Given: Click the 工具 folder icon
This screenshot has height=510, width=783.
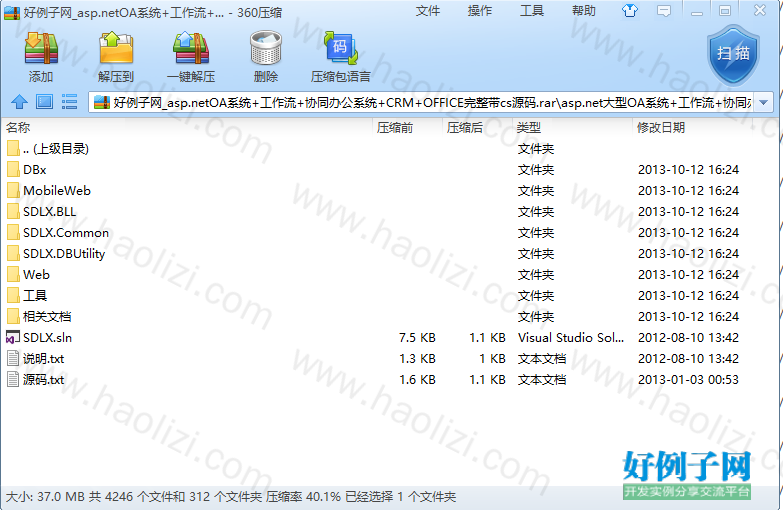Looking at the screenshot, I should tap(13, 295).
